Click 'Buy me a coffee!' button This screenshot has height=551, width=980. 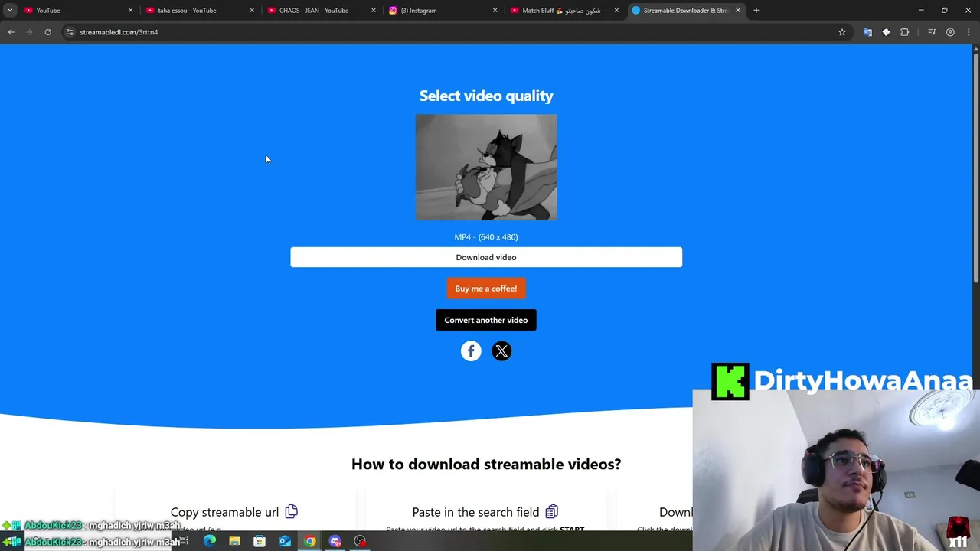(486, 289)
